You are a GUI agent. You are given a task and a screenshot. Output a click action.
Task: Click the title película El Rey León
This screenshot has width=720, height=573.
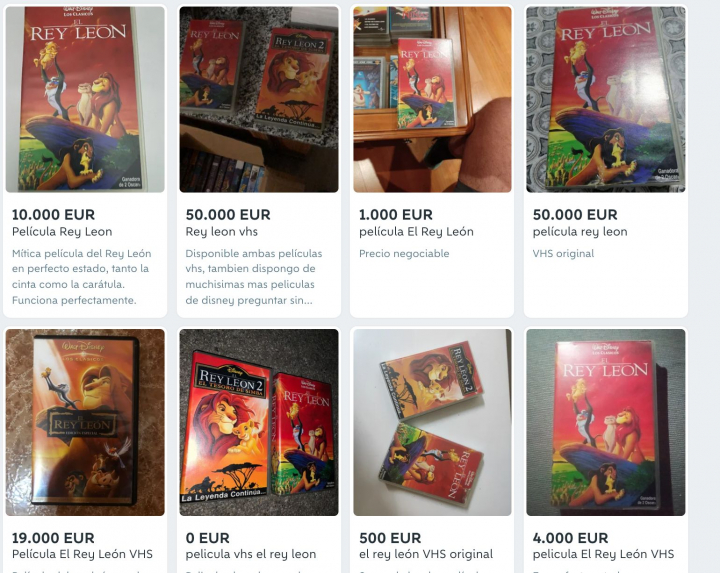(416, 232)
